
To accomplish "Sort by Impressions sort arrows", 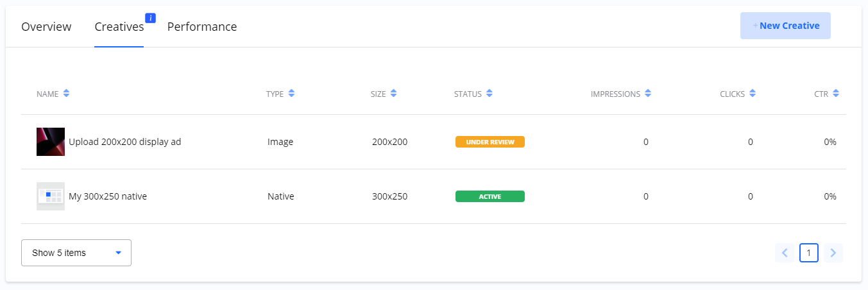I will (648, 94).
